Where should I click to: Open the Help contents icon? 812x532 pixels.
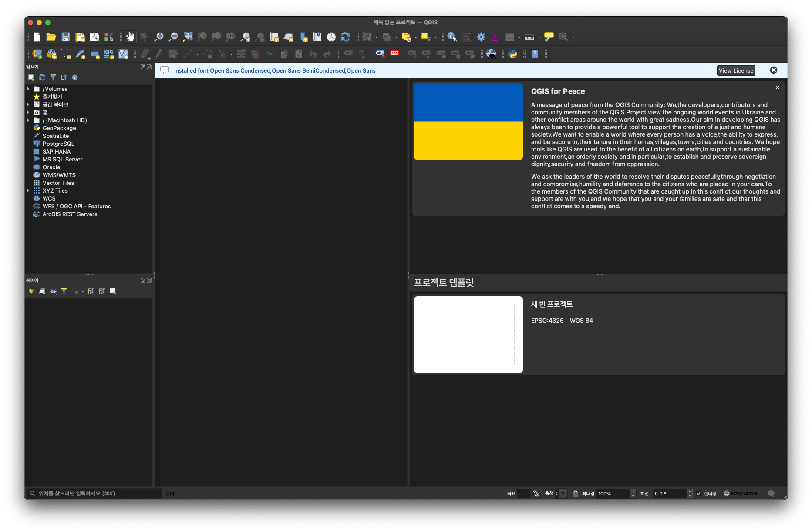tap(535, 54)
